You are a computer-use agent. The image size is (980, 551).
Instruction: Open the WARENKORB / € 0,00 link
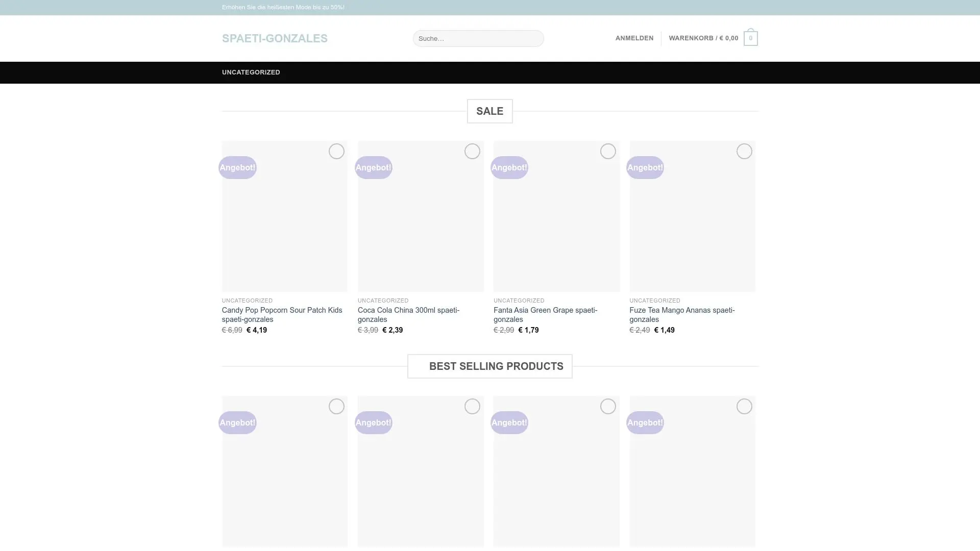point(703,38)
